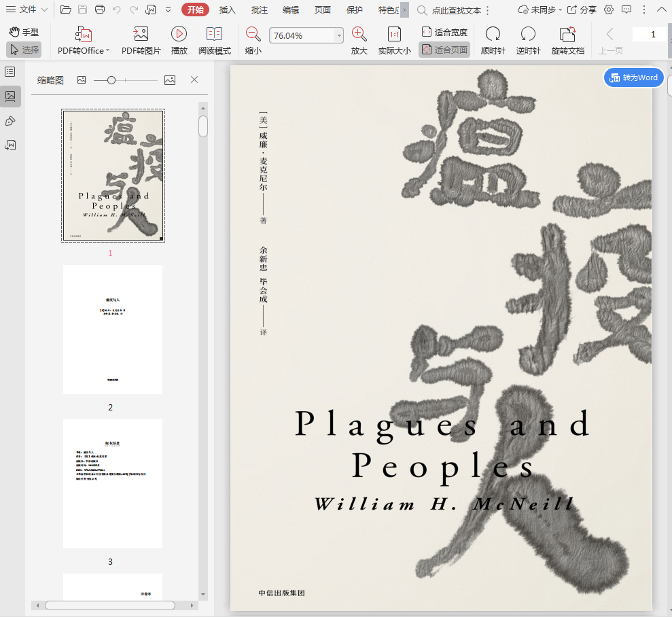The height and width of the screenshot is (617, 672).
Task: Switch to the 插入 ribbon tab
Action: (227, 10)
